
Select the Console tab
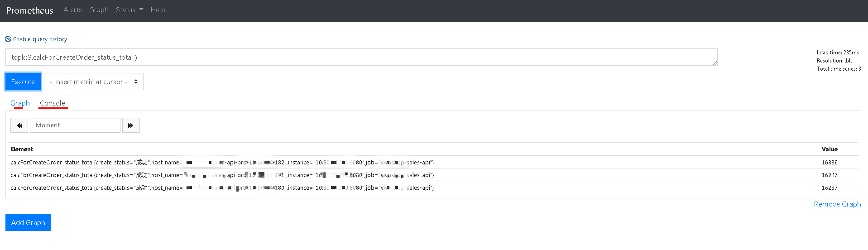tap(53, 103)
